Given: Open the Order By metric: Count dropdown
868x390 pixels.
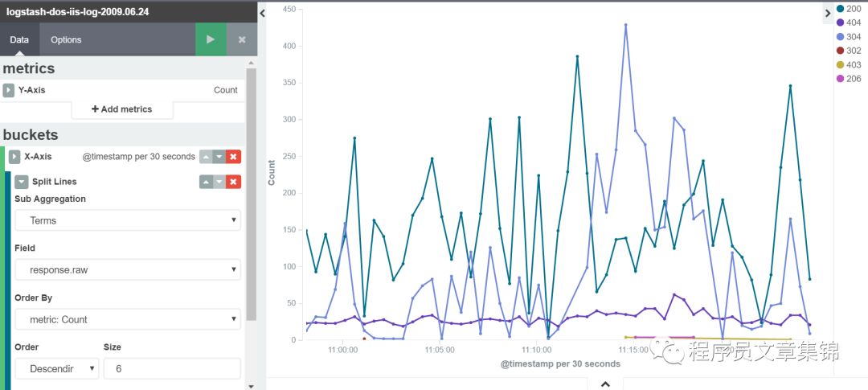Looking at the screenshot, I should click(127, 319).
